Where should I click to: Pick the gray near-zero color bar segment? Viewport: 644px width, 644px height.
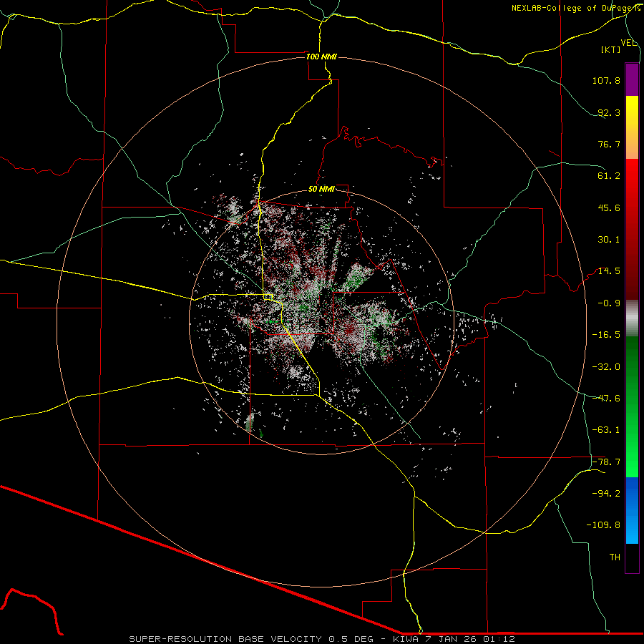click(x=632, y=318)
